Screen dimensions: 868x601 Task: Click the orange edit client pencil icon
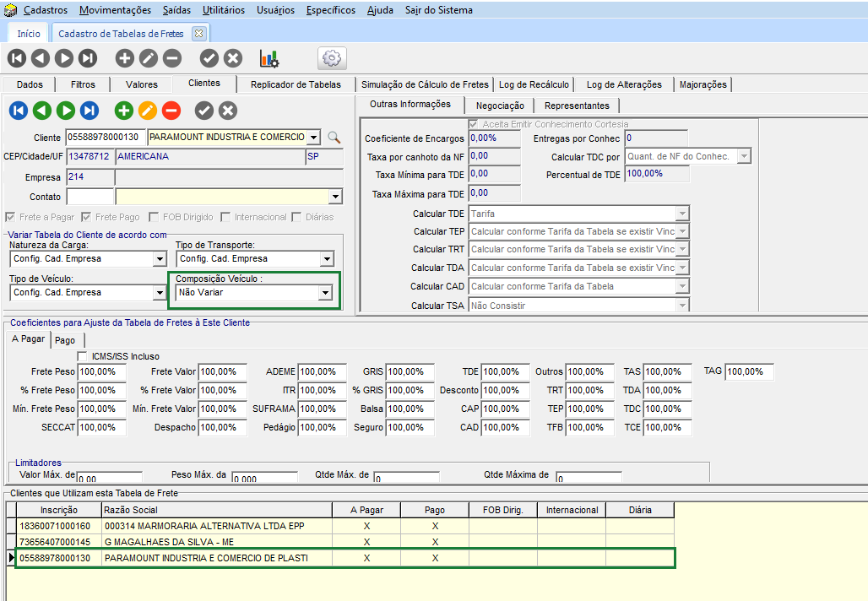pyautogui.click(x=148, y=111)
